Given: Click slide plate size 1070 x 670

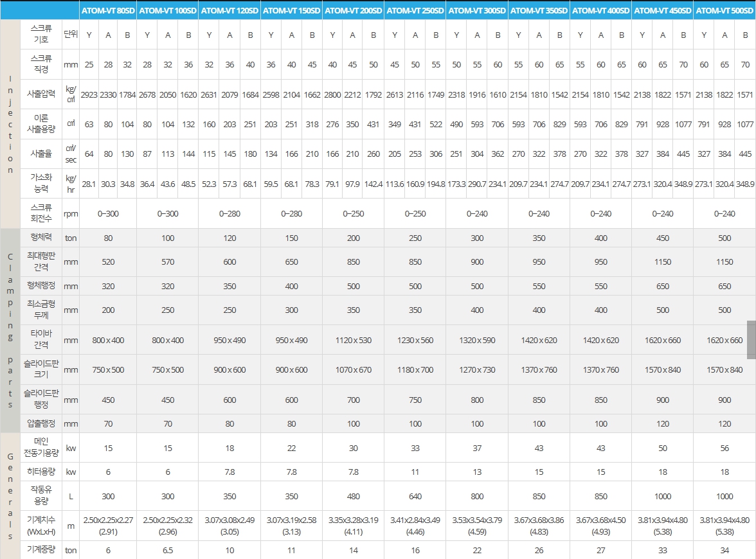Looking at the screenshot, I should [354, 370].
